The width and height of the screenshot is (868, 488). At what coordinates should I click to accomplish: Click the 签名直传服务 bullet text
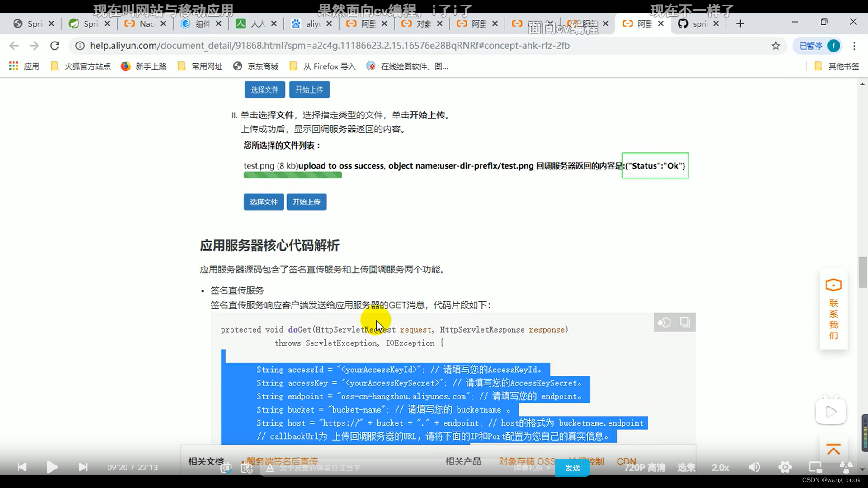click(237, 291)
